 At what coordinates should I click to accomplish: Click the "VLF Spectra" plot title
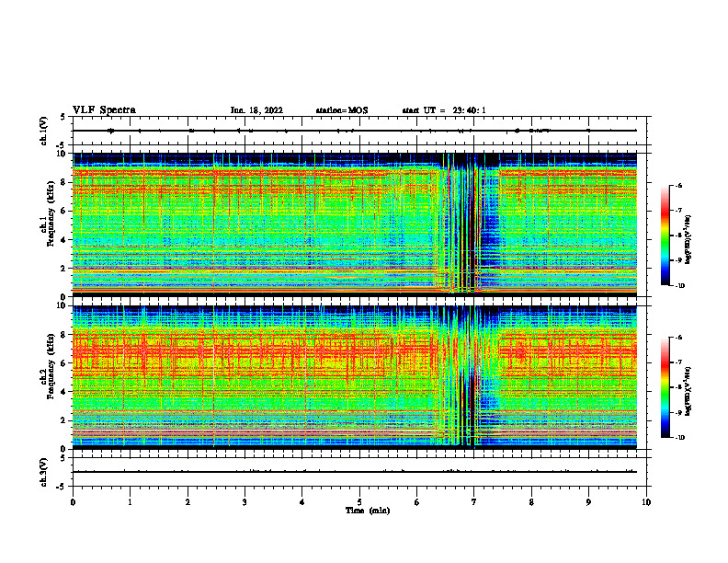click(104, 110)
